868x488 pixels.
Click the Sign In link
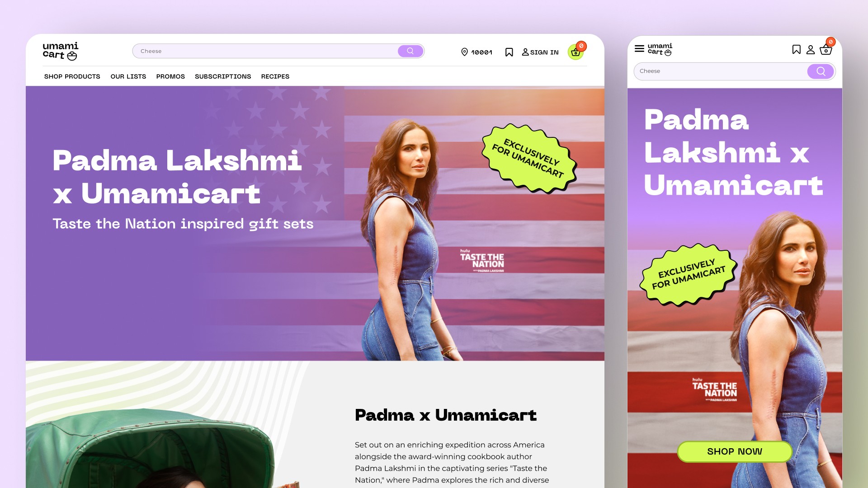click(540, 52)
